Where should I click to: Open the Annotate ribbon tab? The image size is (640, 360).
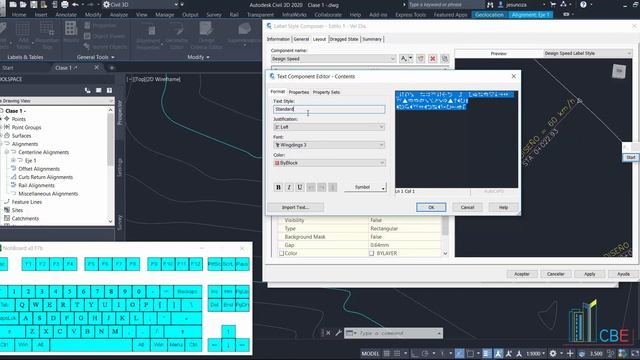pos(66,15)
